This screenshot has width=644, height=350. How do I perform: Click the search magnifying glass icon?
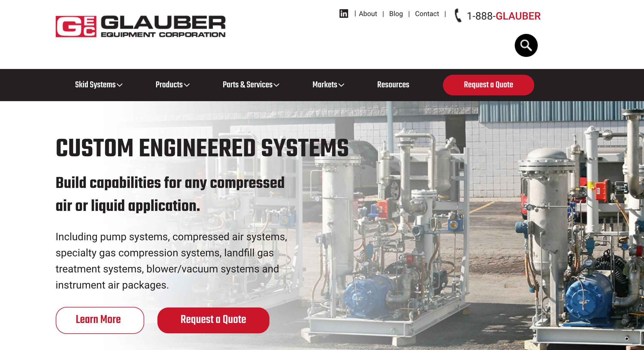[x=526, y=45]
